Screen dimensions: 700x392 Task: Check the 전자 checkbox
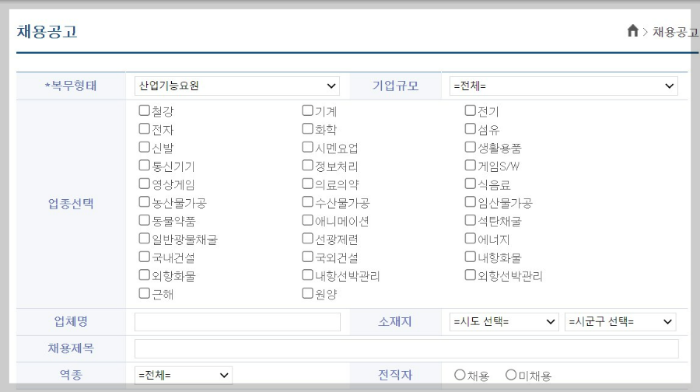click(144, 129)
